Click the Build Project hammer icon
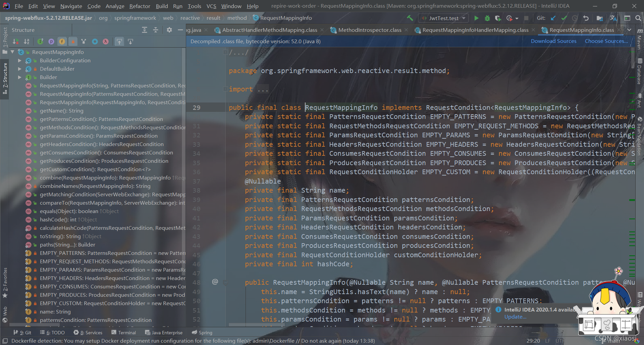Screen dimensions: 644x345 click(410, 18)
